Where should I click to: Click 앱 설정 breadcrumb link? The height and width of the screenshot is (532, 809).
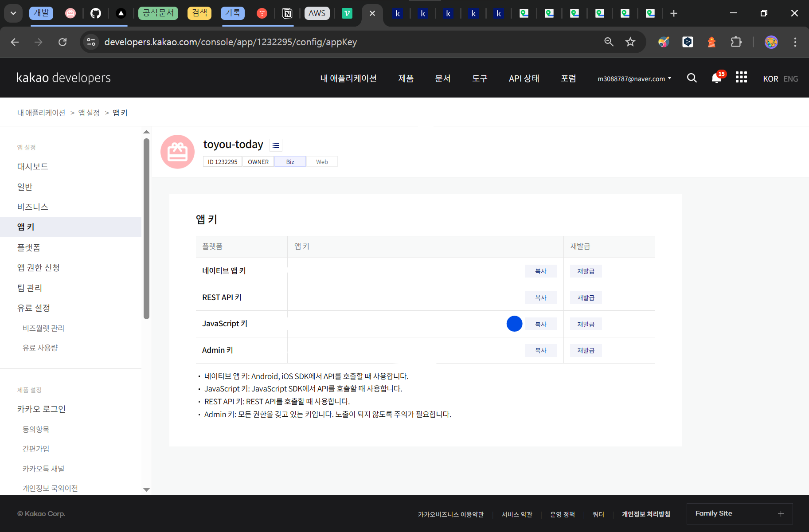[x=89, y=113]
